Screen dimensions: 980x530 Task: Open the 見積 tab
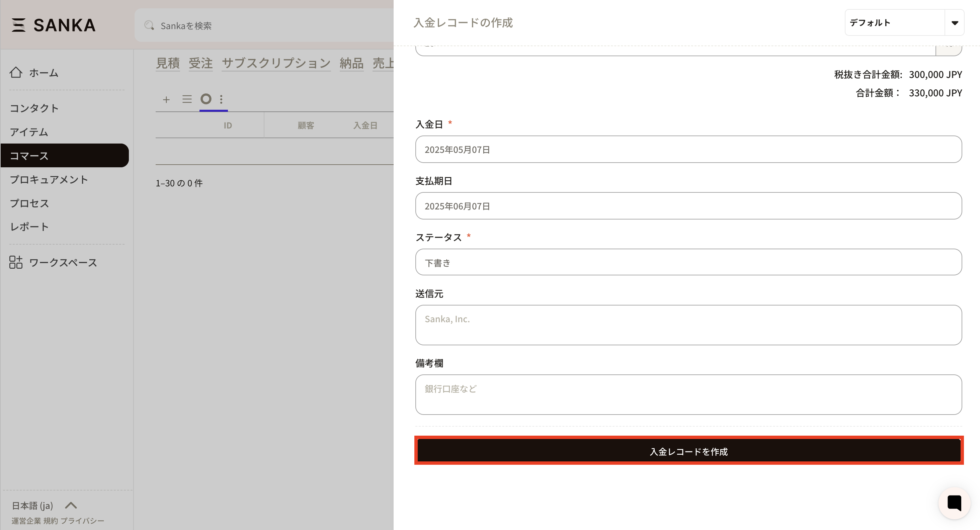(168, 63)
